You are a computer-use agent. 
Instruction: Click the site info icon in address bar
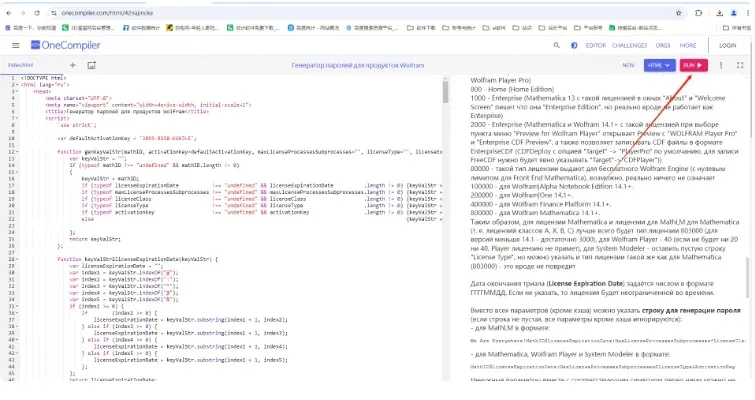click(x=54, y=13)
